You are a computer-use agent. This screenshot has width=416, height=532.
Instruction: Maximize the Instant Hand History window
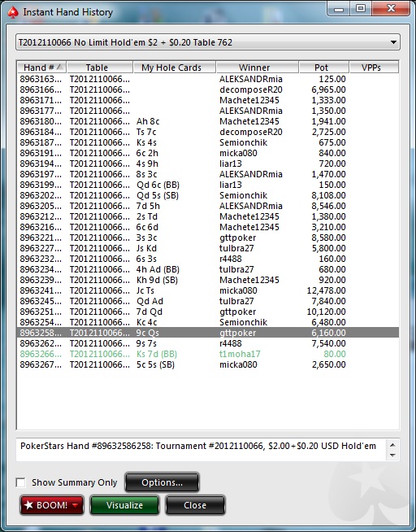(361, 8)
